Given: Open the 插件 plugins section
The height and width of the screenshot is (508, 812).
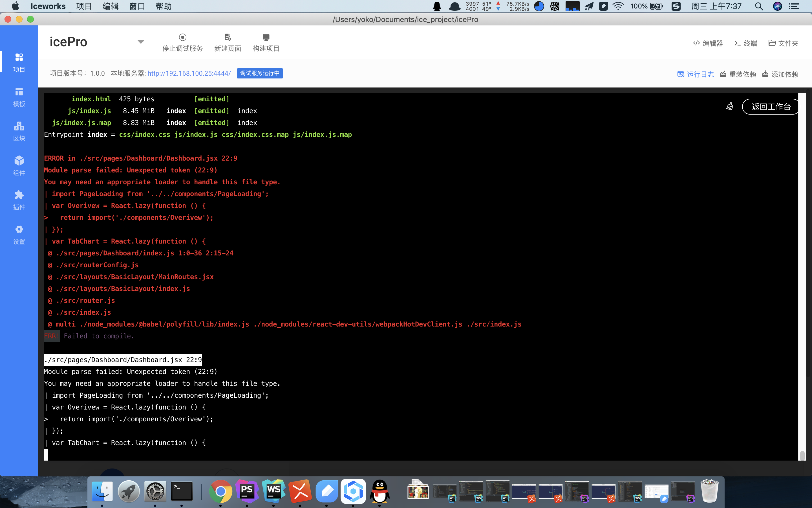Looking at the screenshot, I should tap(19, 200).
